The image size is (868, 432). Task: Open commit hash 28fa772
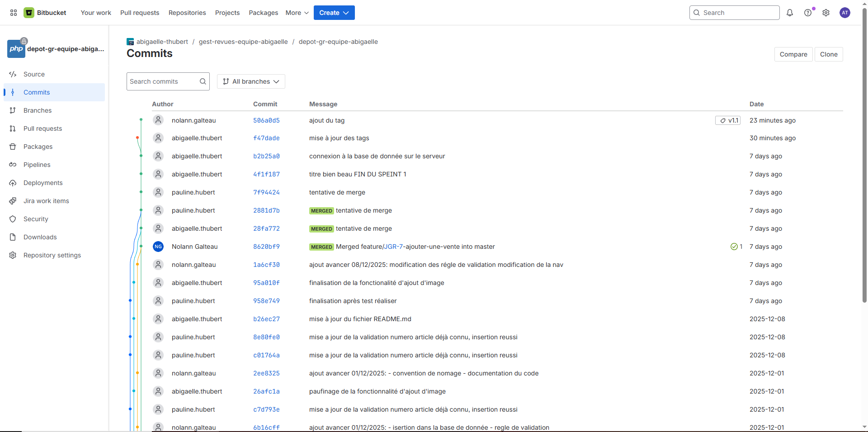point(266,228)
